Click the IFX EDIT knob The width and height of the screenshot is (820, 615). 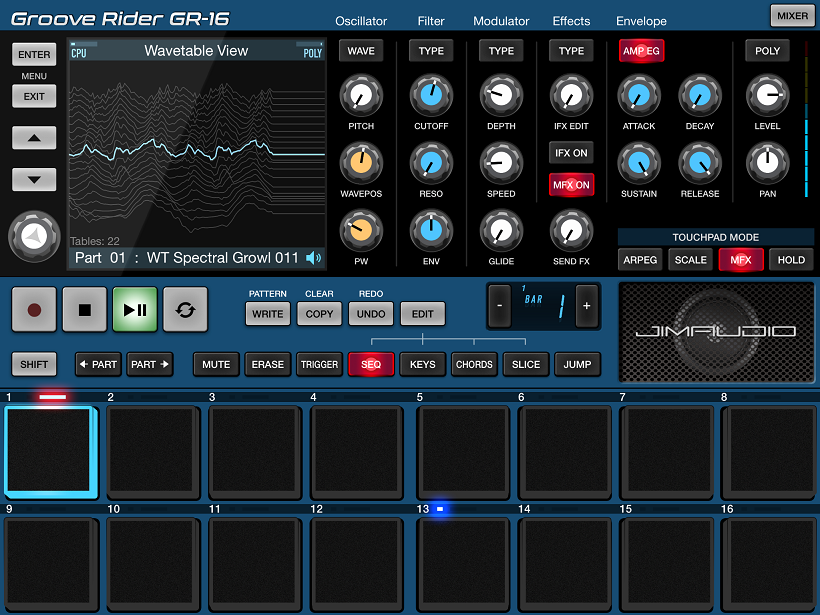[571, 96]
